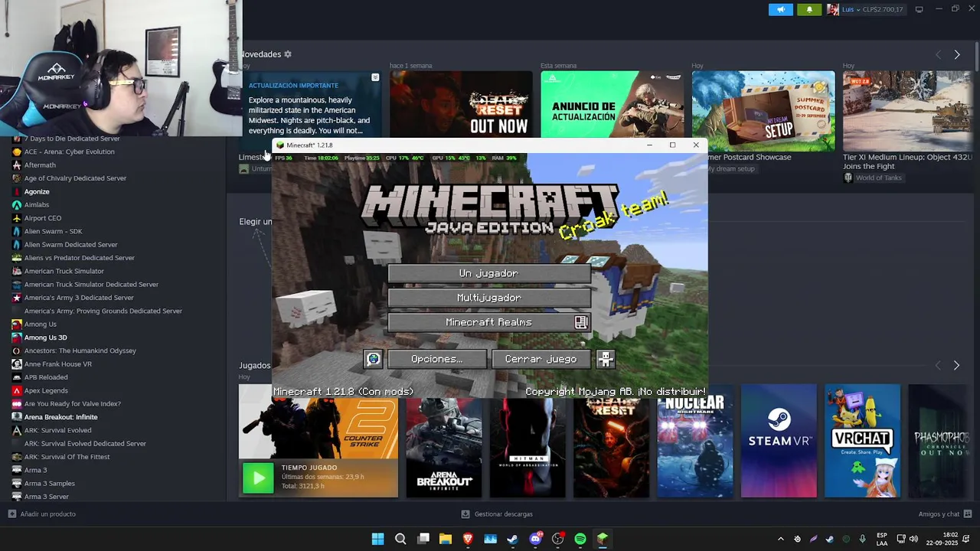
Task: Open the Summer Postcard Showcase news card
Action: click(x=763, y=111)
